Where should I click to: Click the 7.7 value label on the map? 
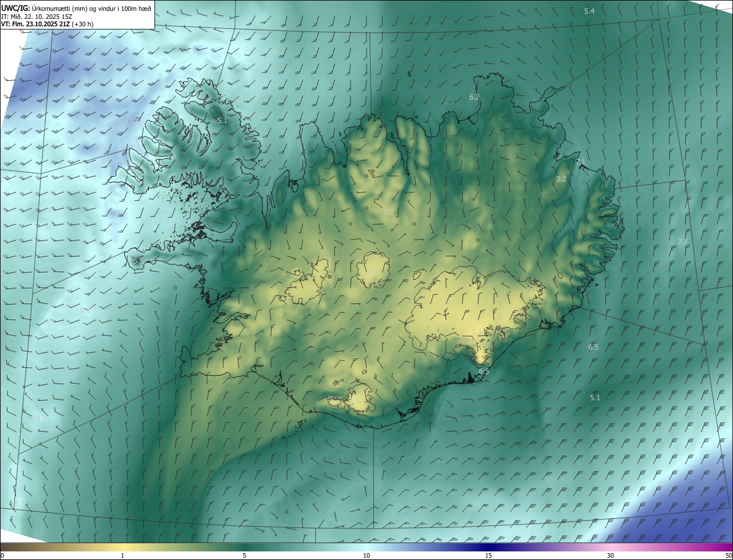[682, 242]
